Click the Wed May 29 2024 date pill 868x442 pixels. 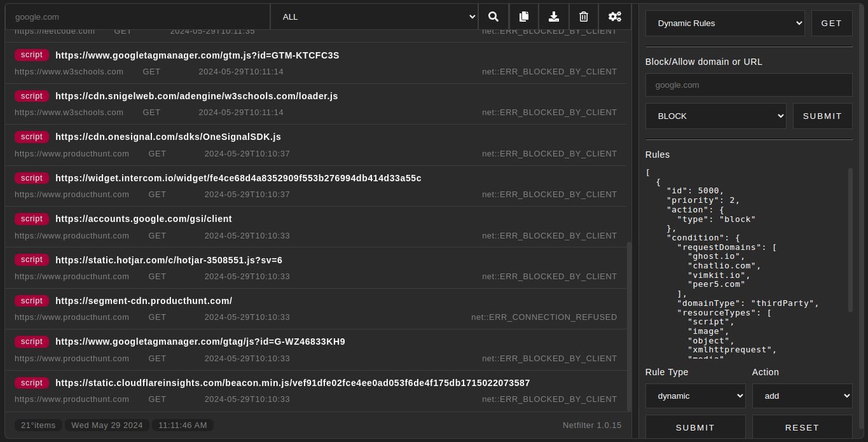point(107,425)
